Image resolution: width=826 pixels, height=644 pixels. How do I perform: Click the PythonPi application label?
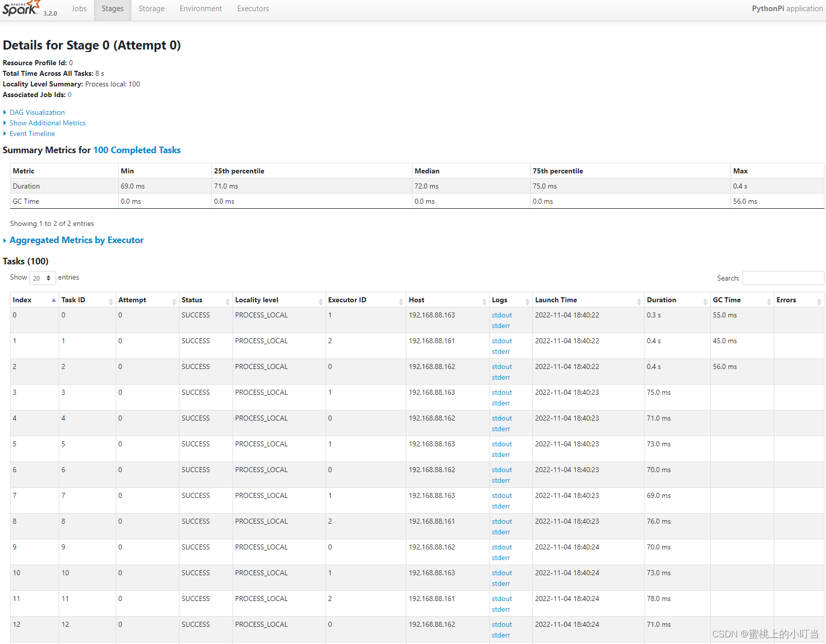point(787,9)
